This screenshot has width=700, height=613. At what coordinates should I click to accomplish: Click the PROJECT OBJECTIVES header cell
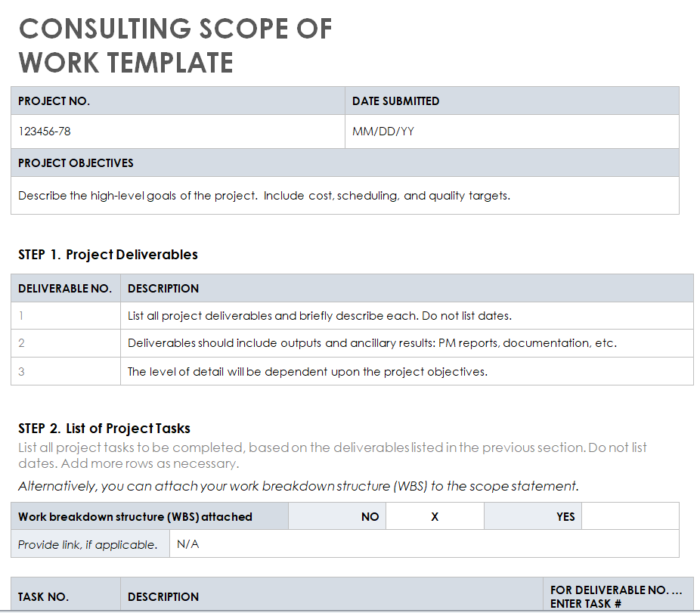tap(344, 163)
